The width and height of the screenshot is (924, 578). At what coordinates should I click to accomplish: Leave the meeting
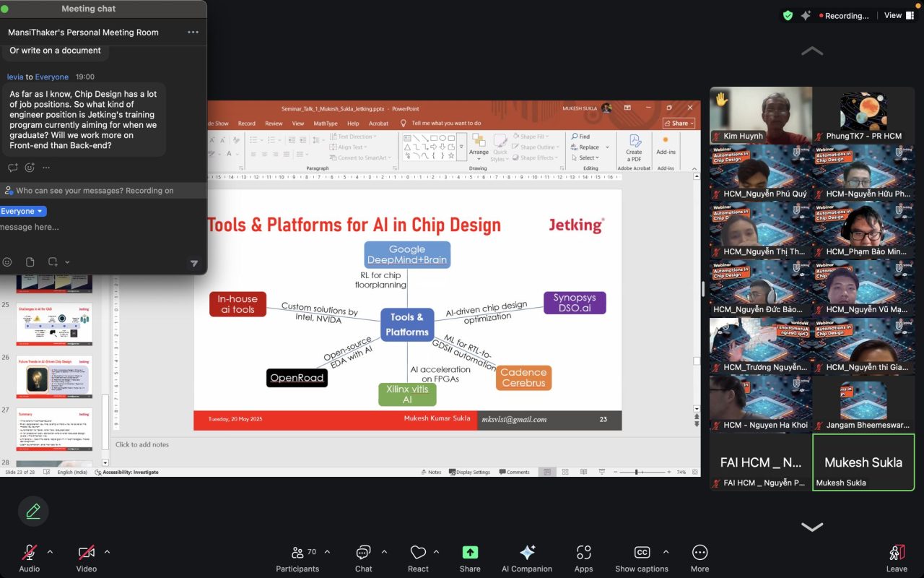click(897, 558)
